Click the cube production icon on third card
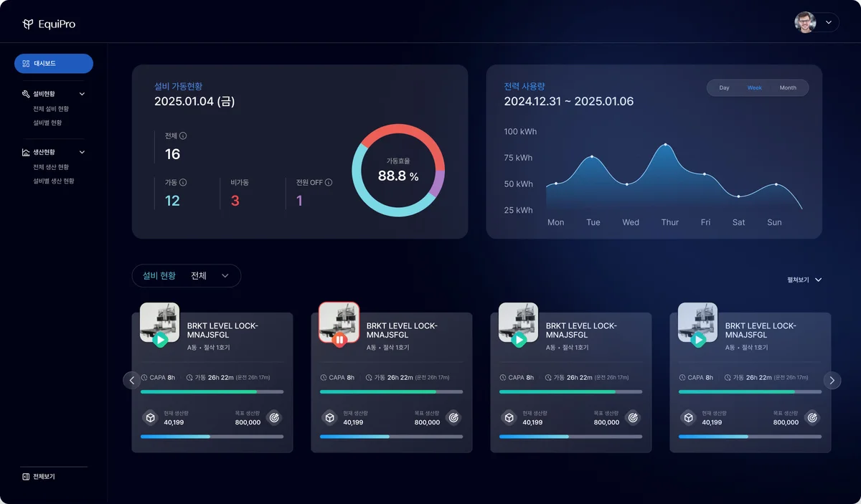Viewport: 861px width, 504px height. (x=509, y=417)
